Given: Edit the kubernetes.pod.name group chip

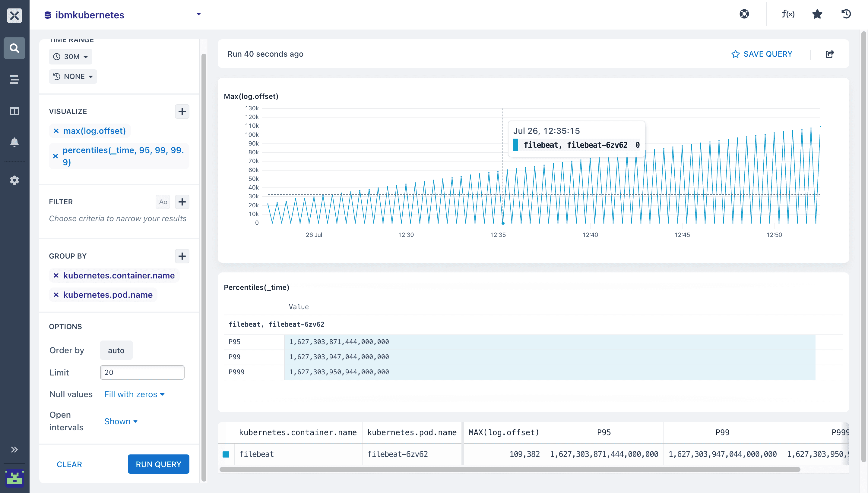Looking at the screenshot, I should (108, 295).
